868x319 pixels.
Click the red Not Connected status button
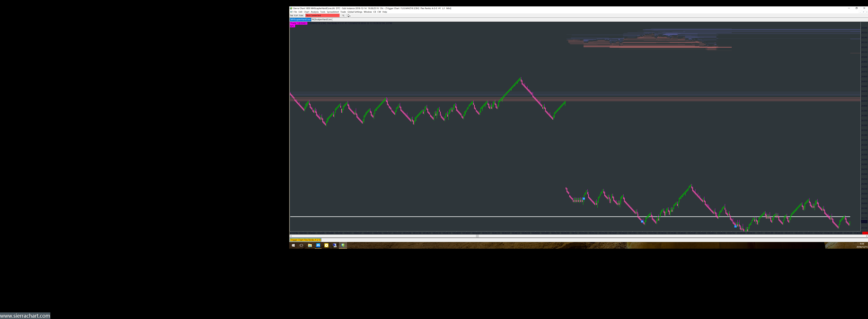click(x=322, y=15)
